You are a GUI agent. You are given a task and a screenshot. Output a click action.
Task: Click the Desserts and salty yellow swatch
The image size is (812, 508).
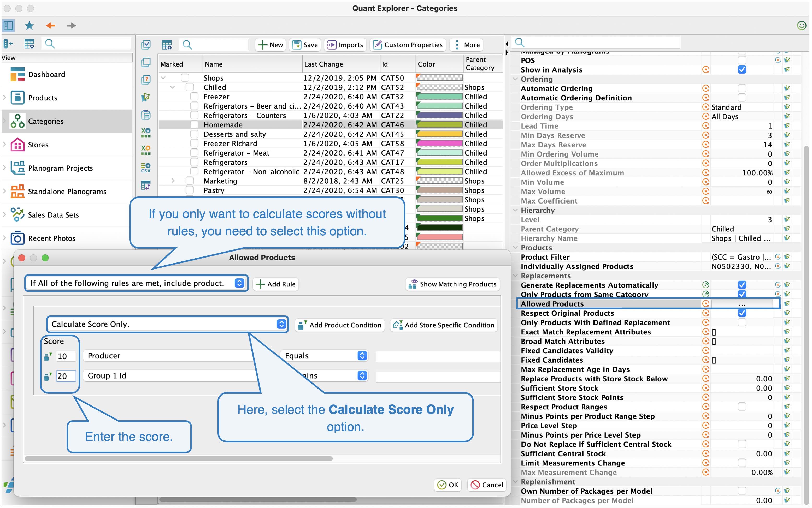pyautogui.click(x=439, y=134)
